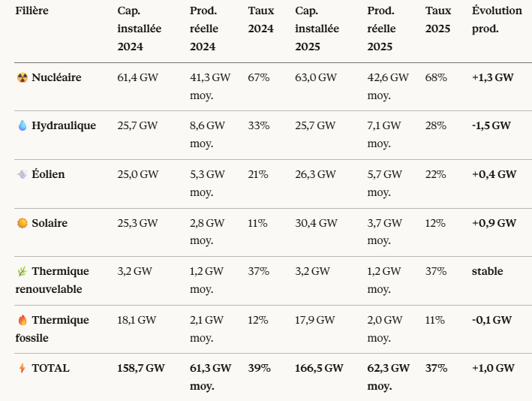Select Solaire 2025 capacity 30,4 GW cell
This screenshot has height=401, width=532.
click(x=316, y=223)
